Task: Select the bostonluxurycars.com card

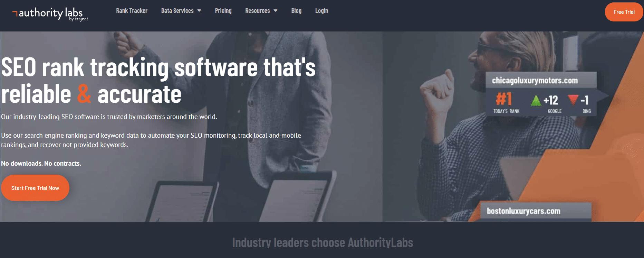Action: pos(536,211)
